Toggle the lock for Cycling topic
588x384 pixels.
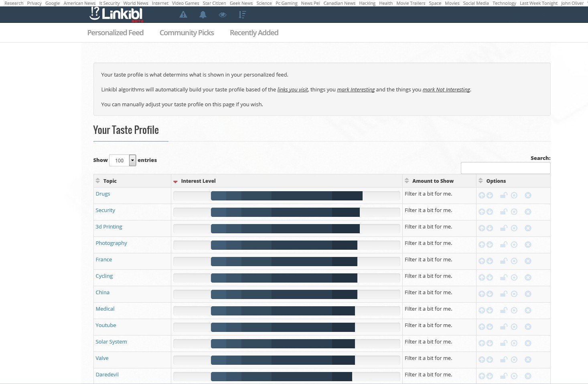coord(504,277)
